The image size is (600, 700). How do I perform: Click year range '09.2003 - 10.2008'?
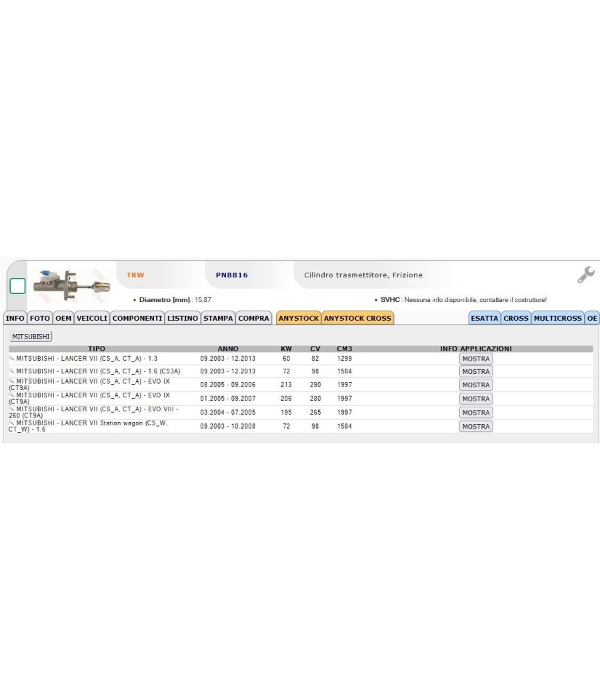pos(228,426)
